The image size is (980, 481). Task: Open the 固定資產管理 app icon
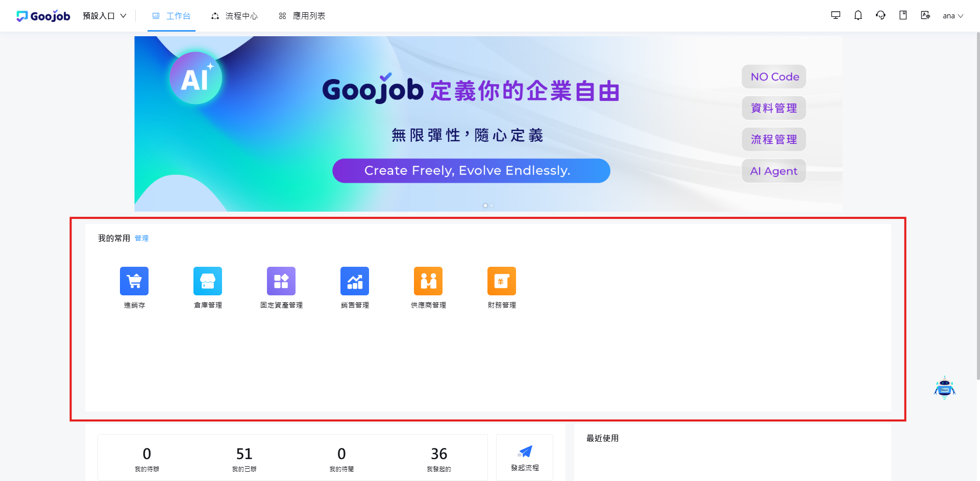coord(281,281)
